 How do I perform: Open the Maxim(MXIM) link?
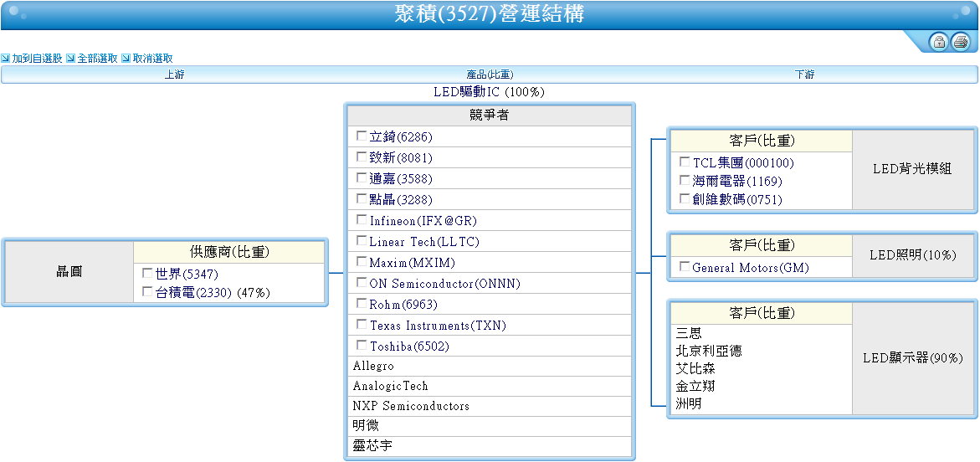click(413, 263)
